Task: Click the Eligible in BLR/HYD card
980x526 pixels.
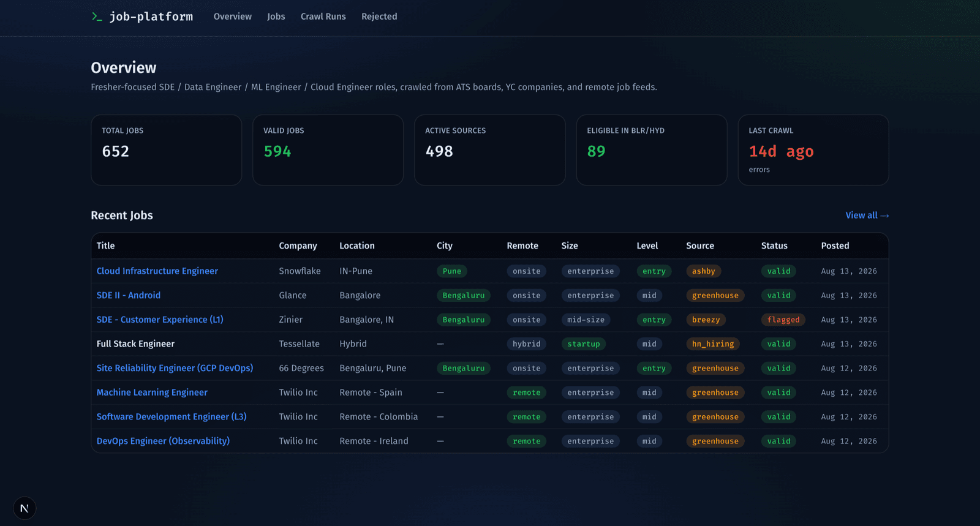Action: (x=652, y=150)
